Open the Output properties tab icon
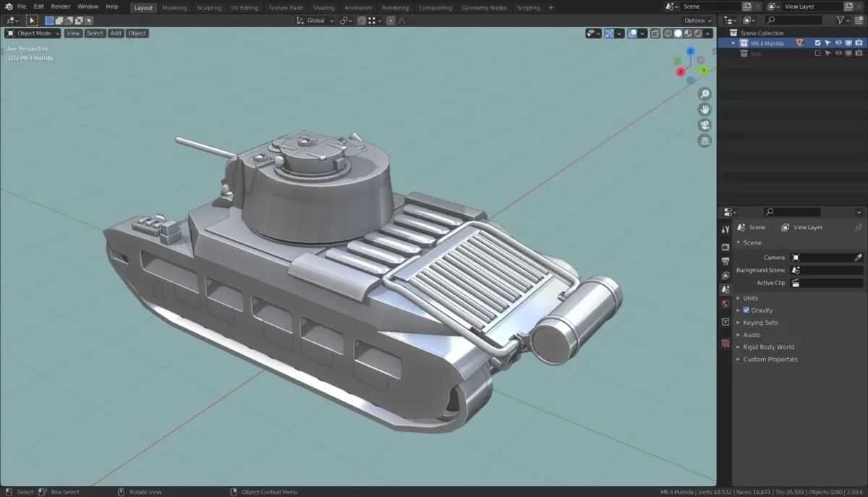The height and width of the screenshot is (497, 868). coord(726,261)
